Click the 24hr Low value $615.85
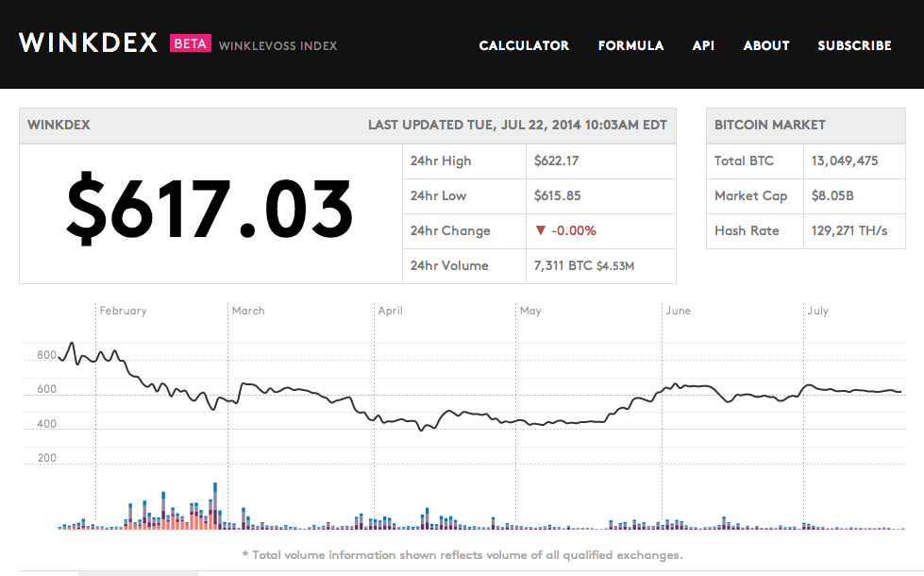 pyautogui.click(x=556, y=195)
